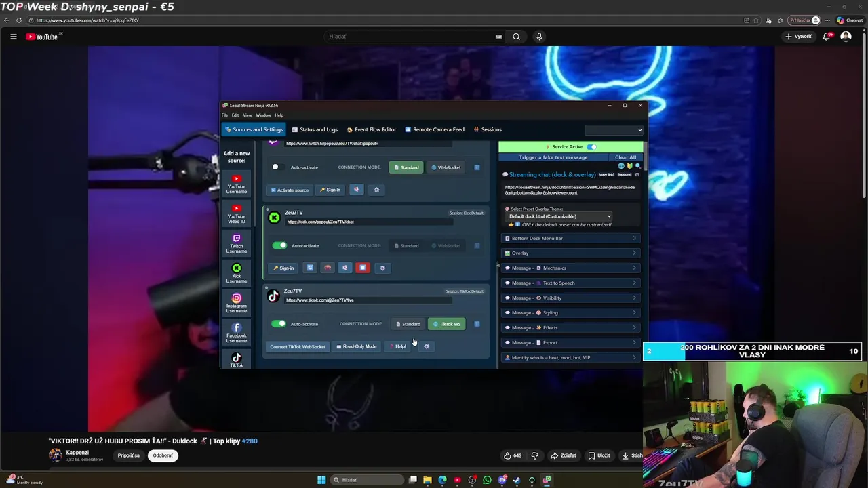868x488 pixels.
Task: Stop the Kick source with red button
Action: point(363,268)
